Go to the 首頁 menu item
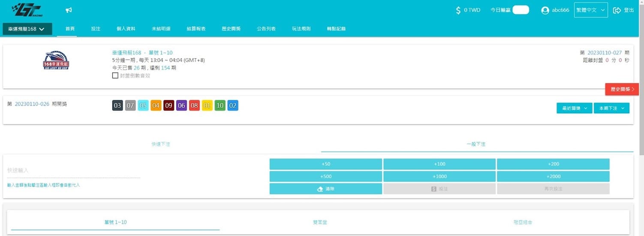The height and width of the screenshot is (236, 644). click(70, 29)
